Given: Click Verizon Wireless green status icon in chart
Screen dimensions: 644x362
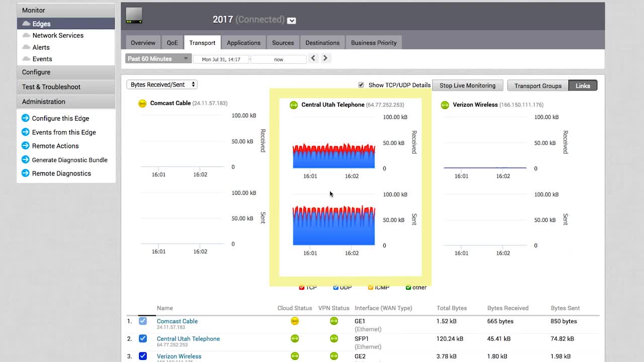Looking at the screenshot, I should pos(445,105).
